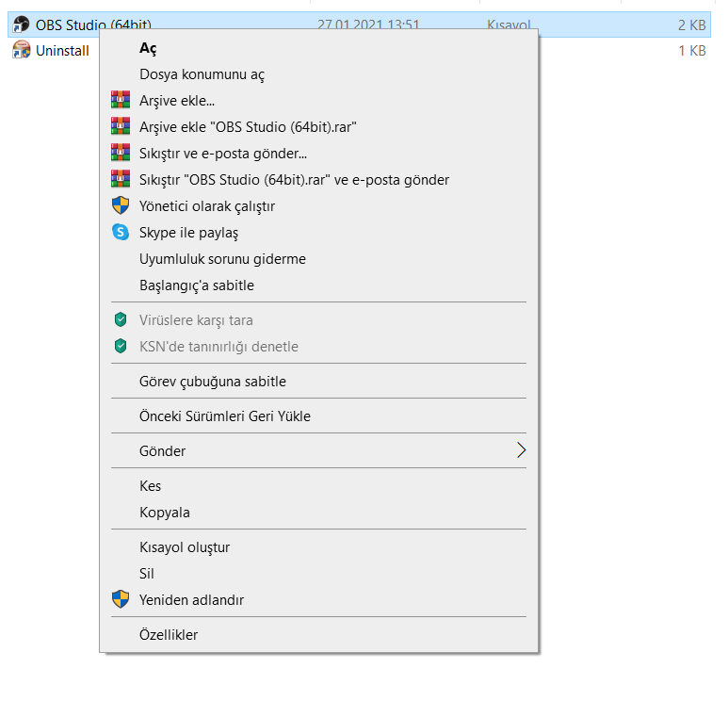Click the '1 KB' size cell
The image size is (728, 701).
coord(692,51)
